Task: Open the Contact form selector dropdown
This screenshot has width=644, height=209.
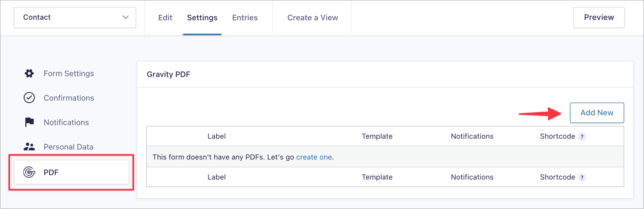Action: coord(75,17)
